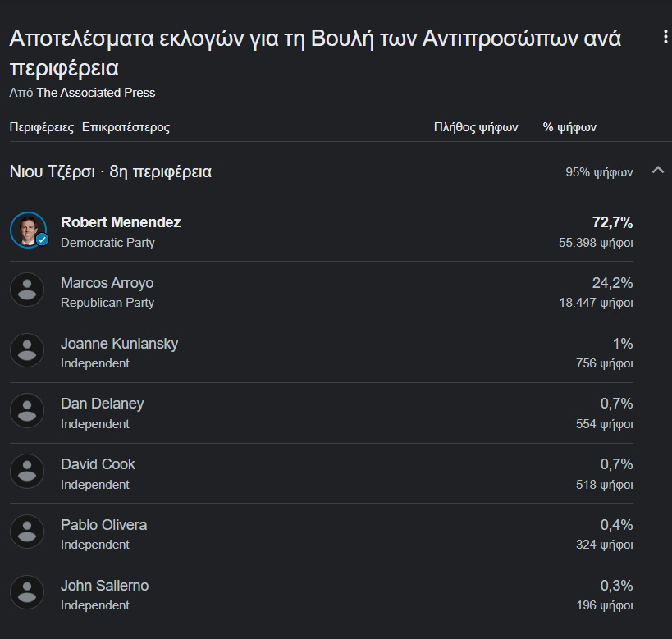The image size is (672, 639).
Task: Open the three-dot more options menu
Action: coord(665,37)
